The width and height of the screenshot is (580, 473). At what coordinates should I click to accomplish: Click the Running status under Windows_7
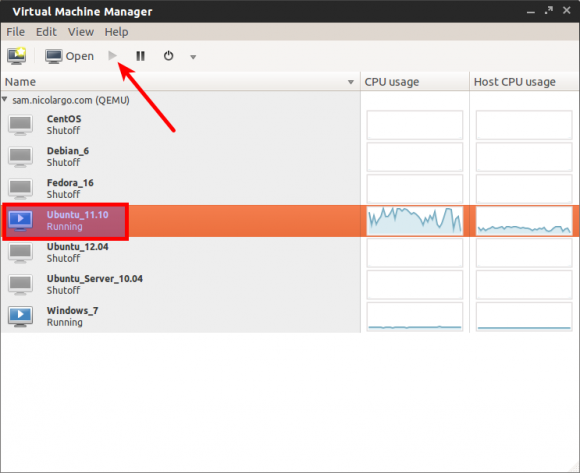pos(65,322)
